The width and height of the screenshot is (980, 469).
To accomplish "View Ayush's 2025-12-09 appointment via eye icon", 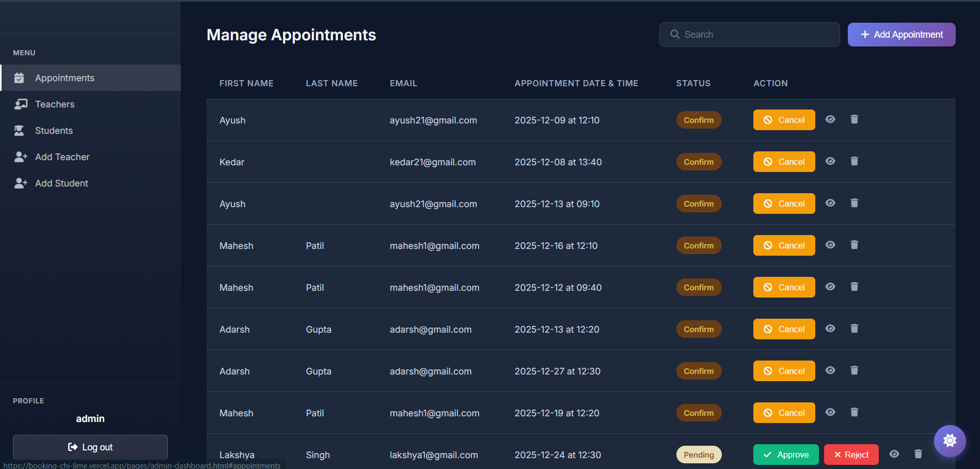I will click(x=830, y=119).
